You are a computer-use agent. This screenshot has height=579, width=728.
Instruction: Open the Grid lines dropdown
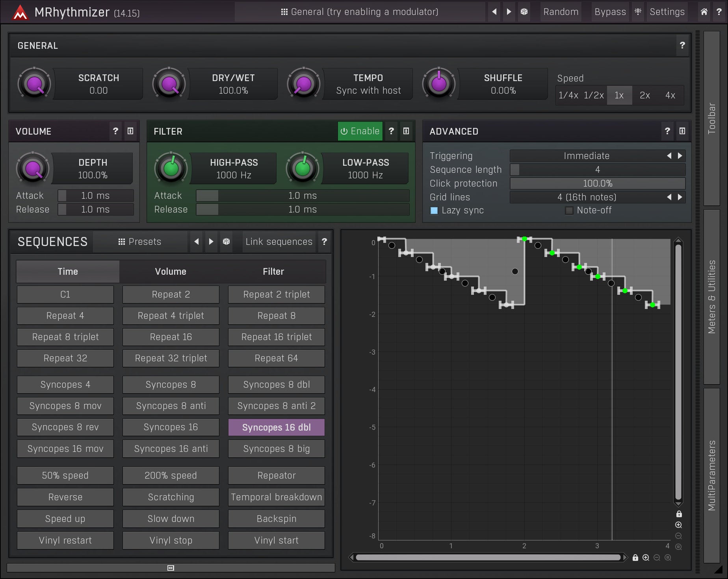click(587, 197)
